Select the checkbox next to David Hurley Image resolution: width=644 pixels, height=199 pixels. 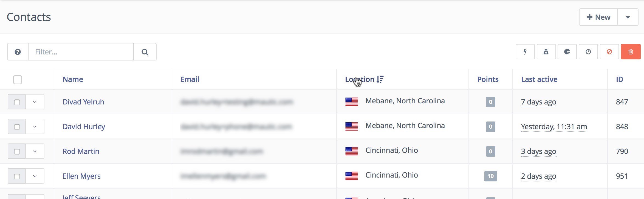pyautogui.click(x=17, y=126)
